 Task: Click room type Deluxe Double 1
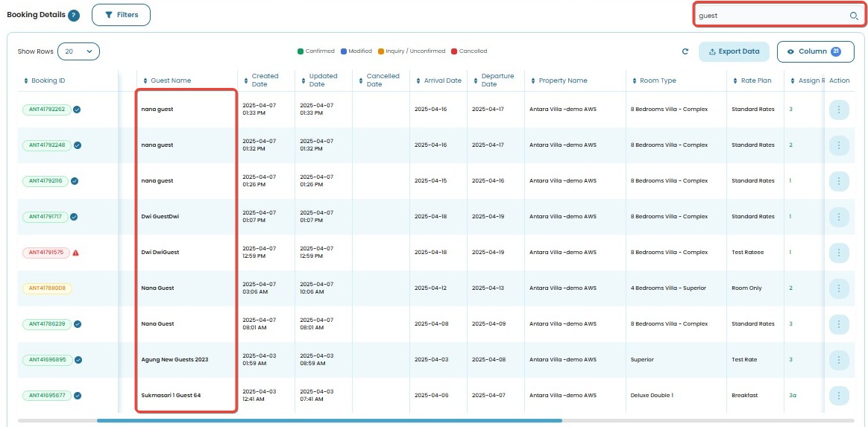coord(652,396)
